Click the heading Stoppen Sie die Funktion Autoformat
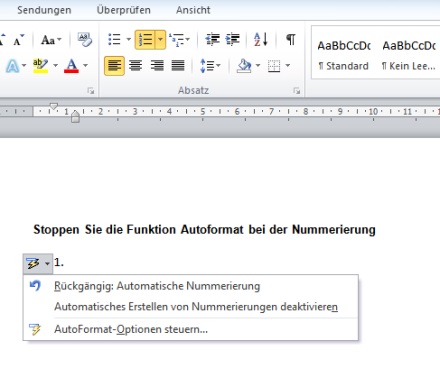The height and width of the screenshot is (387, 440). pyautogui.click(x=204, y=230)
